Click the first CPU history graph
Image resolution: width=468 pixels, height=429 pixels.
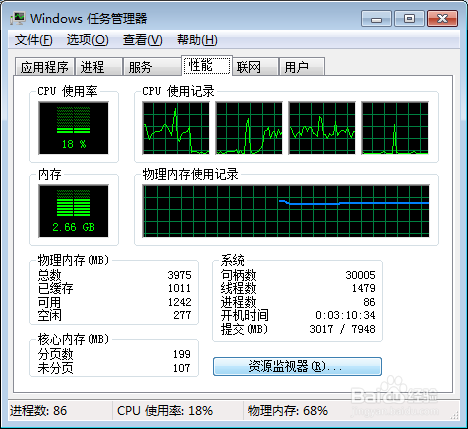[x=176, y=128]
